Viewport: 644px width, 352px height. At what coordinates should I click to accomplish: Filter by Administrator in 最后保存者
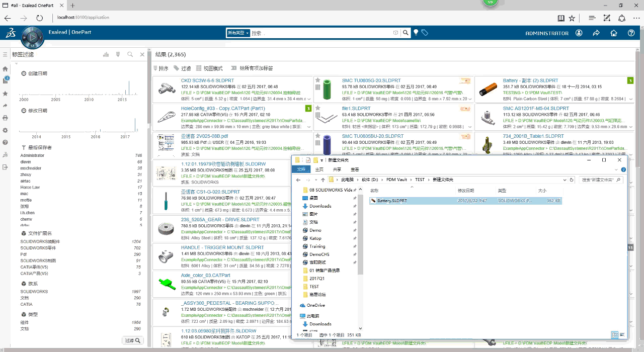point(32,156)
